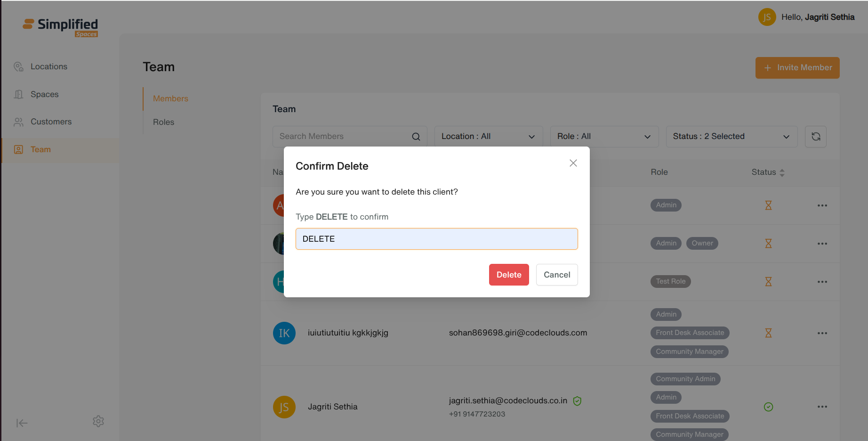Select the Members tab
This screenshot has height=441, width=868.
point(170,98)
